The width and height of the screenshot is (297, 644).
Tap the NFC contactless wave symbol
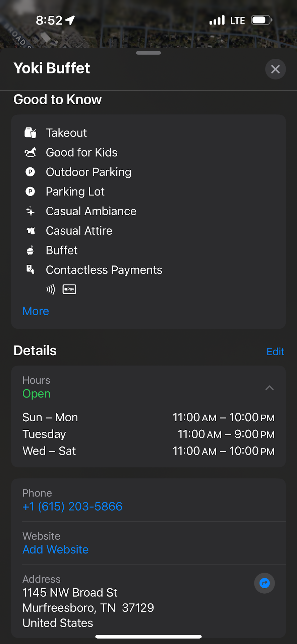51,289
